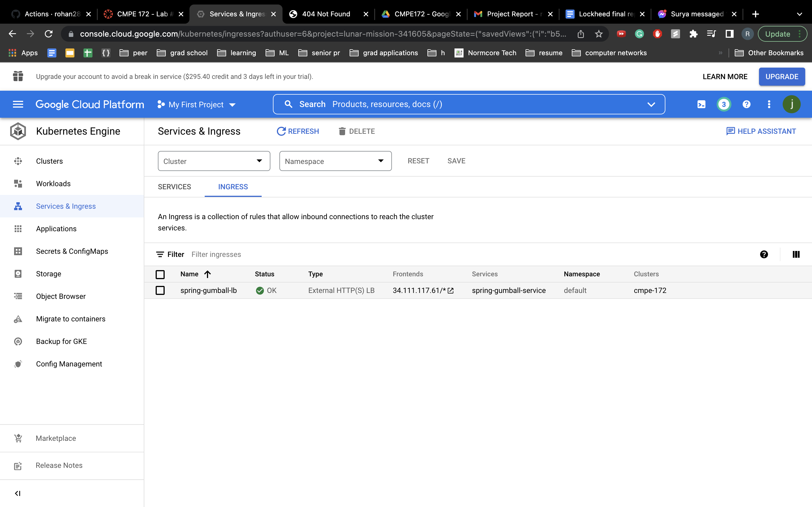Open the hamburger navigation menu

click(18, 104)
